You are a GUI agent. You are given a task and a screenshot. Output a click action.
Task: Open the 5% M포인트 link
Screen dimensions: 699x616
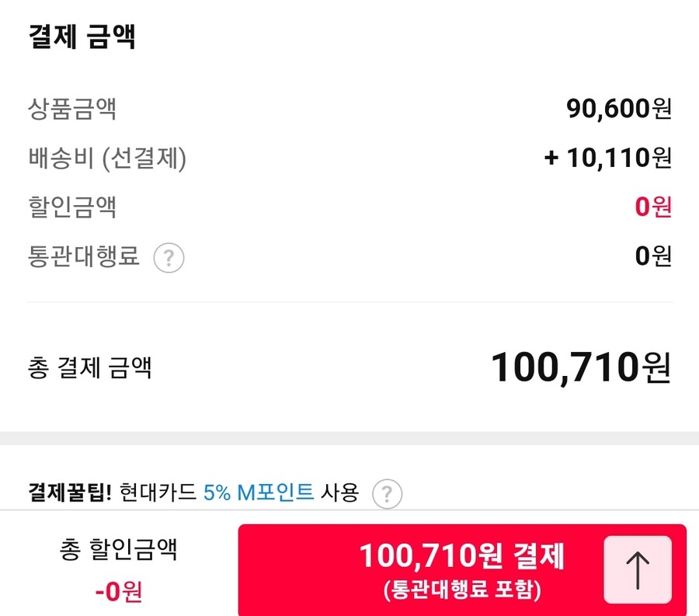[259, 492]
